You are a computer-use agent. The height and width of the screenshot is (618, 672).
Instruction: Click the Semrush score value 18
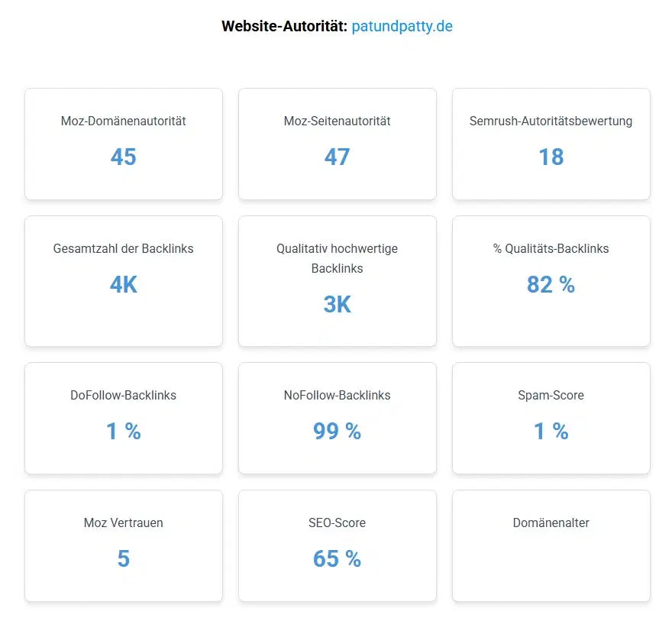coord(551,157)
